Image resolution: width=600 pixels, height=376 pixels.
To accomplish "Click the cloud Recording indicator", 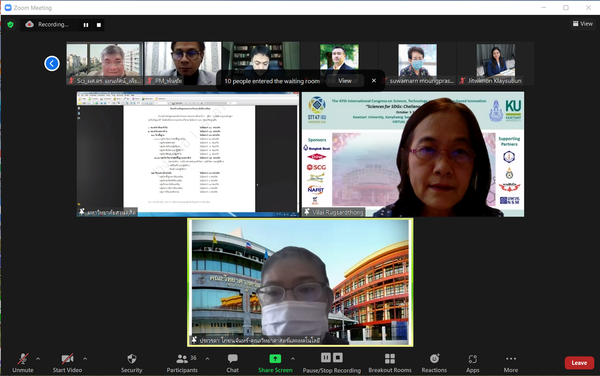I will coord(47,24).
